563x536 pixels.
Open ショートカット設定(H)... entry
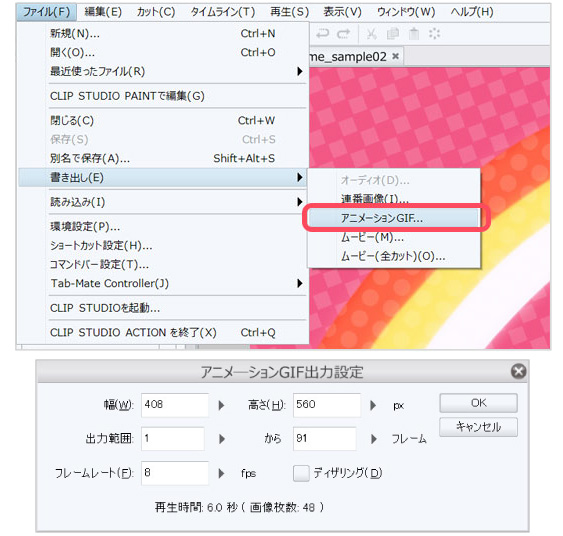click(x=163, y=246)
